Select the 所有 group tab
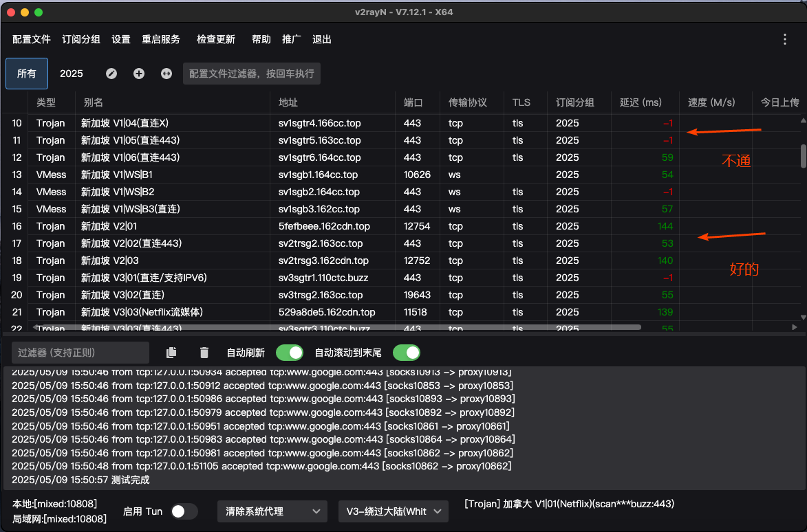The width and height of the screenshot is (807, 532). coord(27,74)
